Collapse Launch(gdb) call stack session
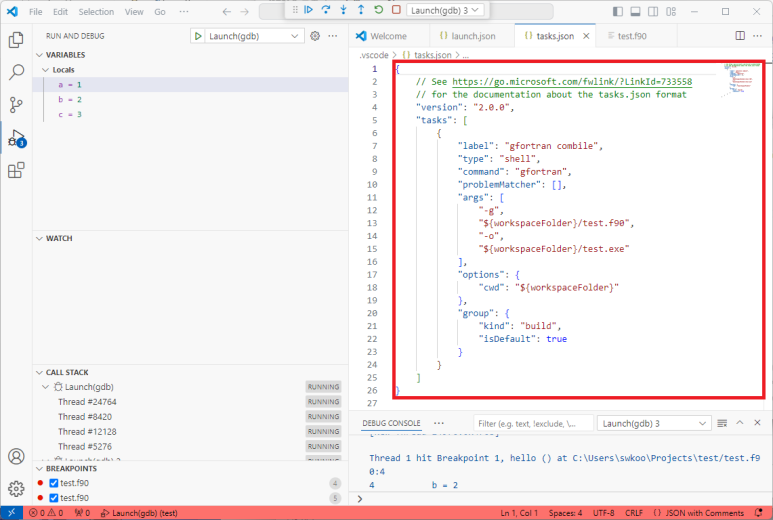 (46, 387)
